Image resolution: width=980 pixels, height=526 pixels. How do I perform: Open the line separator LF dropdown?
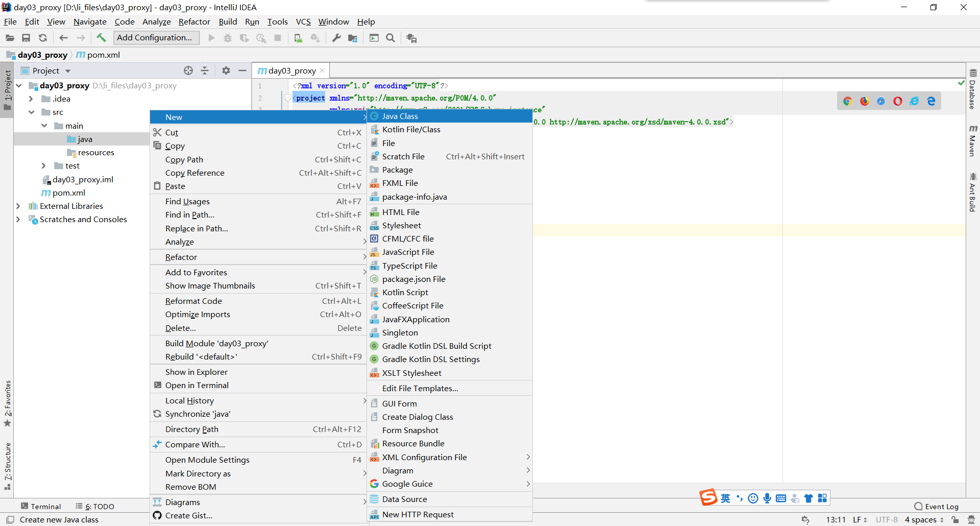(x=860, y=519)
